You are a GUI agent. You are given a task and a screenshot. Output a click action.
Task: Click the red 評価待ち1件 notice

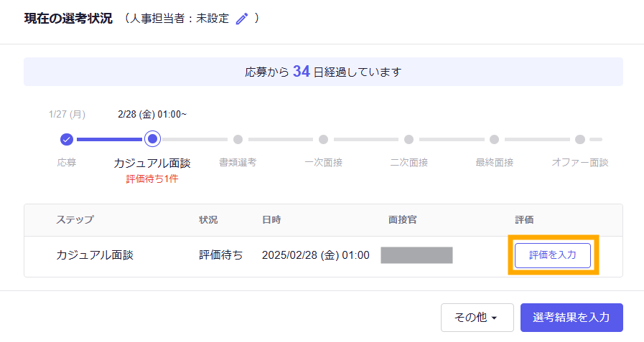point(152,179)
